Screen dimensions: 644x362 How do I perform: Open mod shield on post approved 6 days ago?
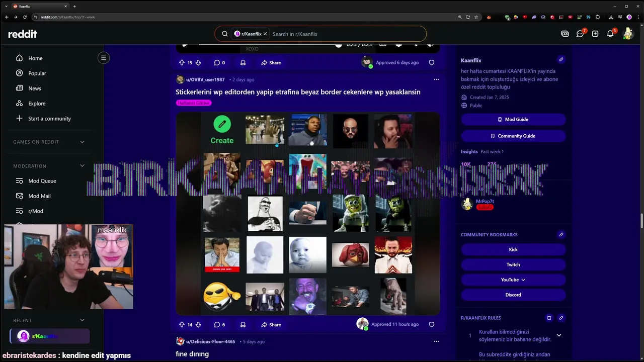coord(431,63)
